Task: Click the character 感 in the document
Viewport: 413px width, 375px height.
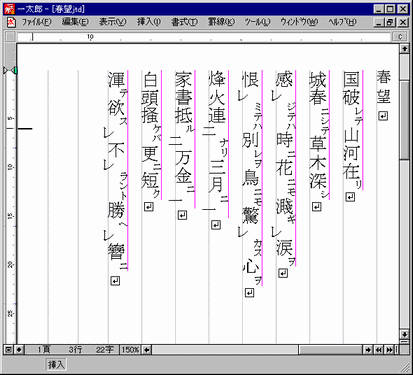Action: (284, 79)
